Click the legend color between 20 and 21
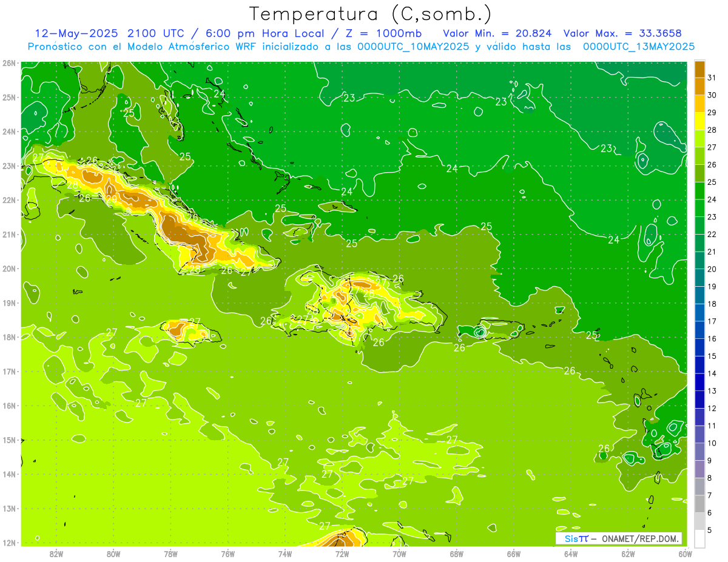728x562 pixels. pos(699,260)
